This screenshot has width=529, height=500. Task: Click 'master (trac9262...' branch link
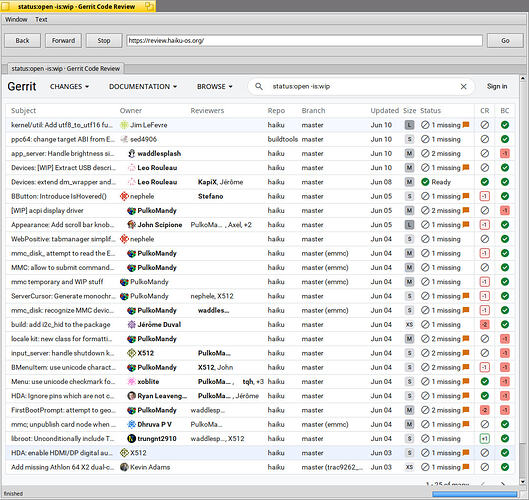point(332,467)
